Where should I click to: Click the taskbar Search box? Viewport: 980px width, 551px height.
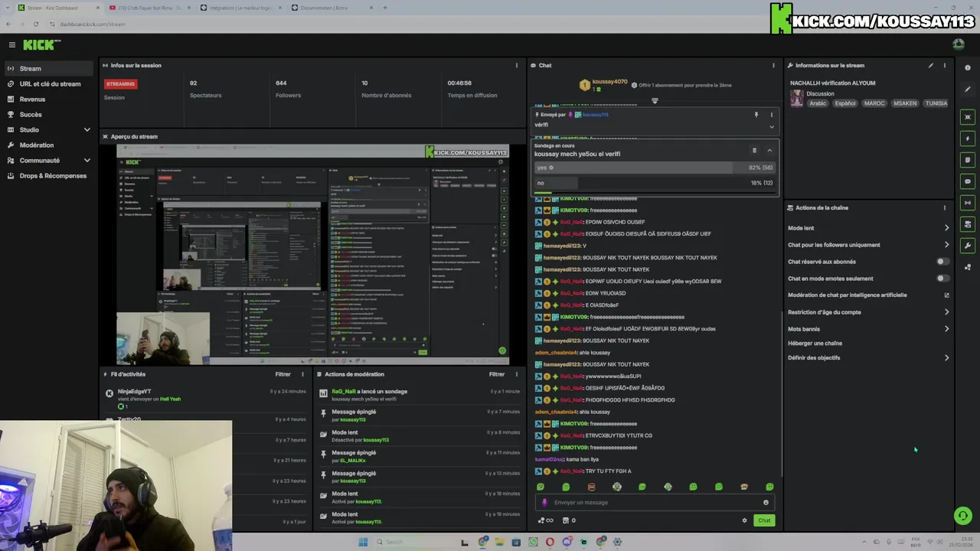point(413,542)
